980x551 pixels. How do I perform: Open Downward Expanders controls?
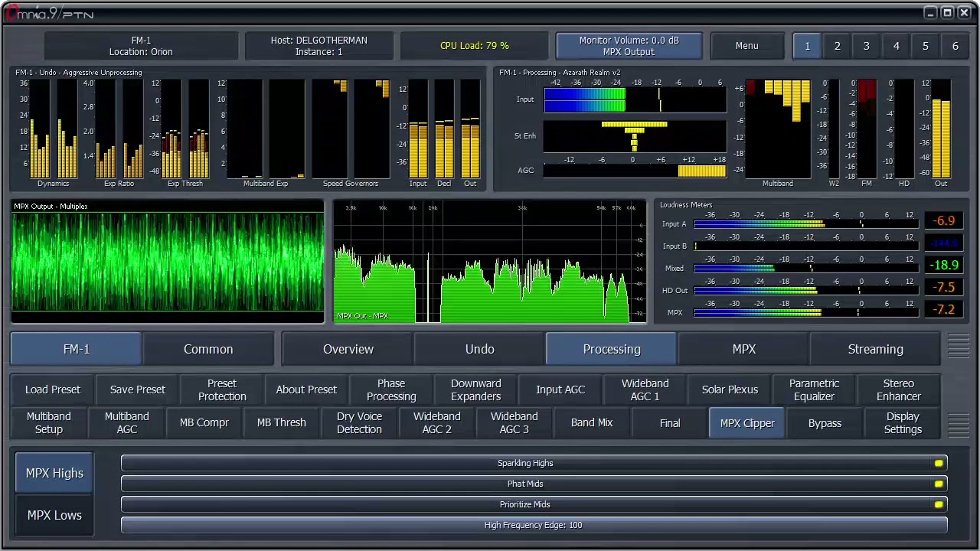click(475, 390)
